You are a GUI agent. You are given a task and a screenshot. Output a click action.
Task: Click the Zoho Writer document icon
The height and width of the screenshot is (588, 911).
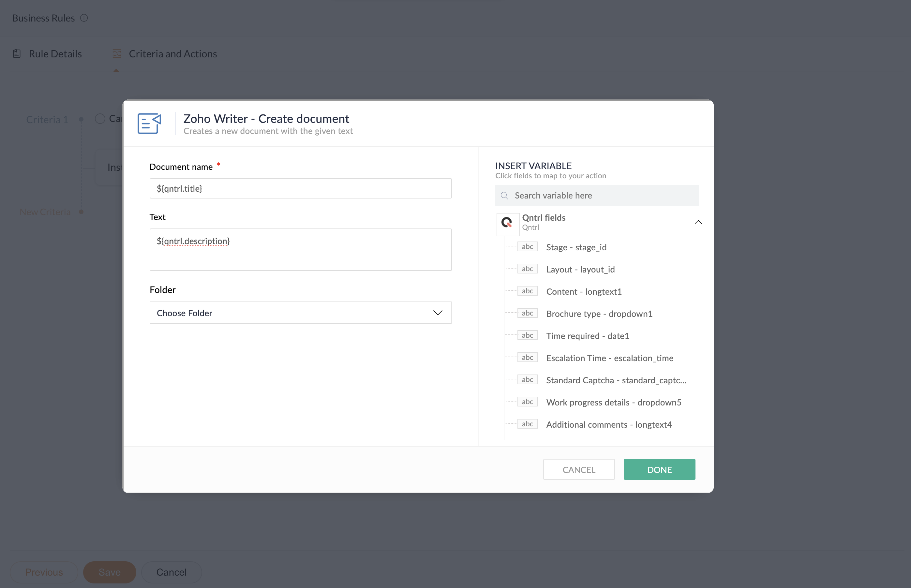(149, 123)
